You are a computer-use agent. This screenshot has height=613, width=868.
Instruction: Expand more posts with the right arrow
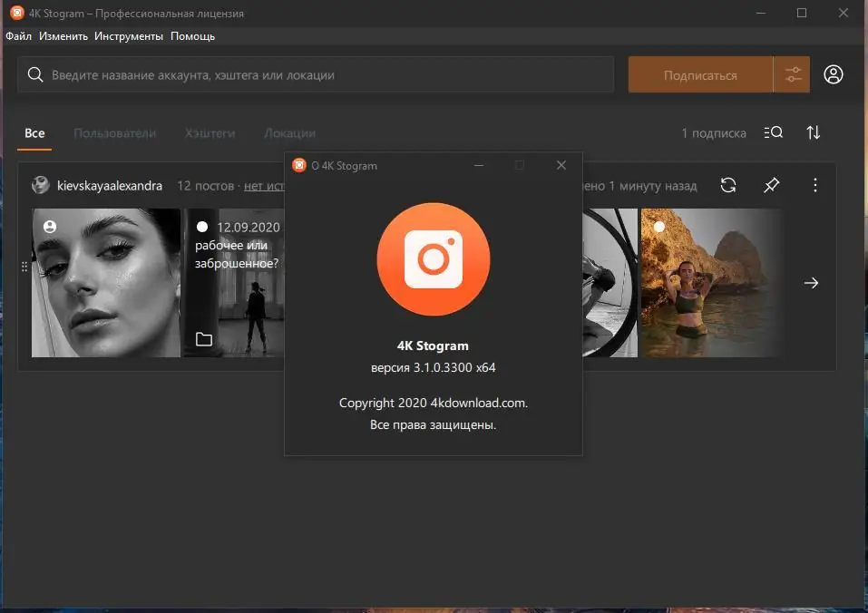point(810,282)
